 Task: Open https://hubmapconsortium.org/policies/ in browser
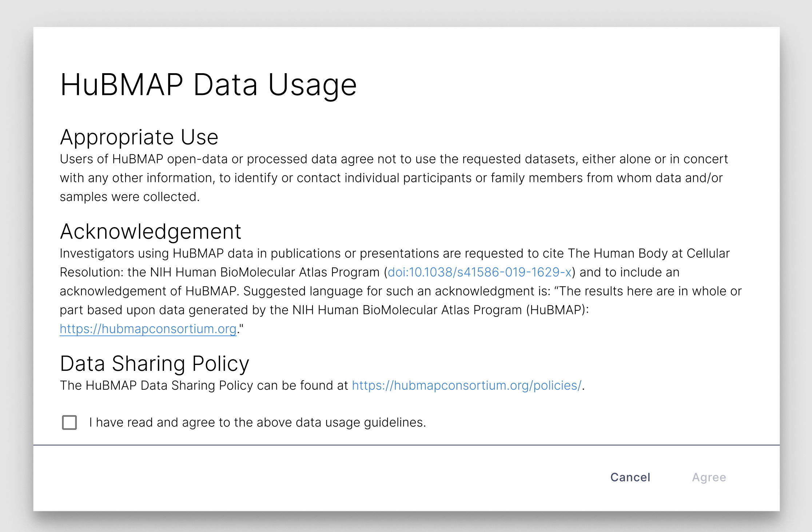466,385
